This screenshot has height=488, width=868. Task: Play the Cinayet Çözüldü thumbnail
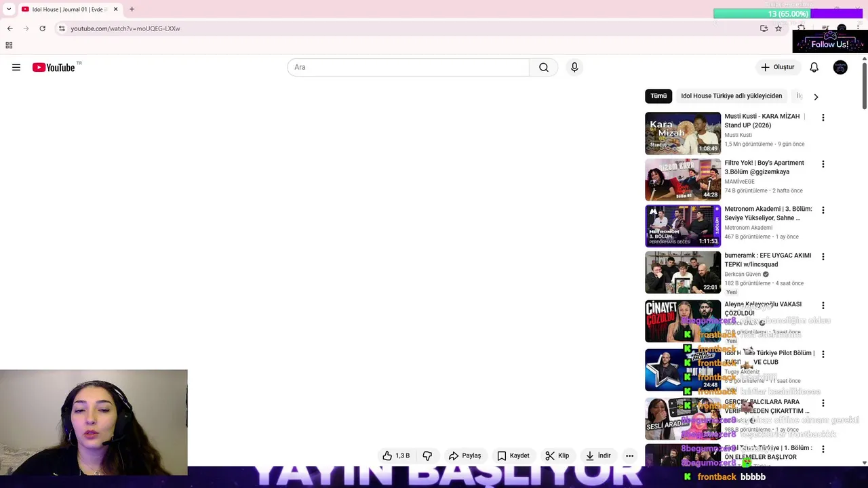pos(683,321)
